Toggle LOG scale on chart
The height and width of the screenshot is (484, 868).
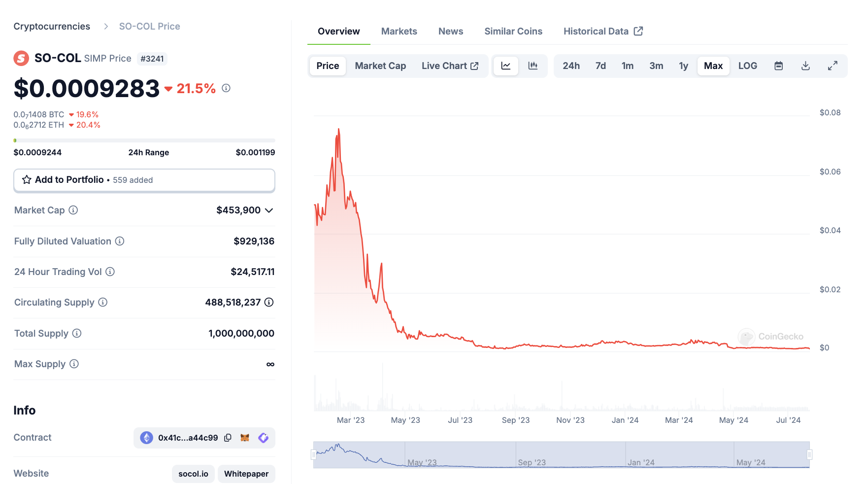(747, 66)
